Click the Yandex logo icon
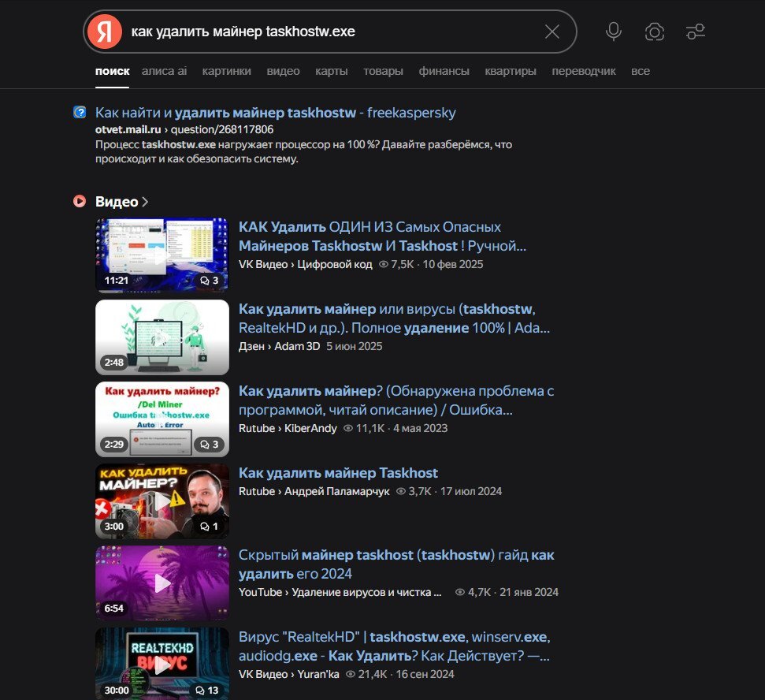Viewport: 765px width, 700px height. (105, 32)
